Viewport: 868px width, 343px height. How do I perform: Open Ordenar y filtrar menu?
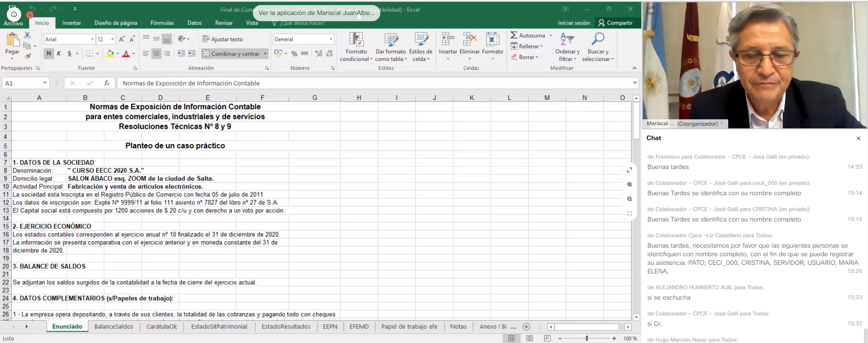(567, 47)
